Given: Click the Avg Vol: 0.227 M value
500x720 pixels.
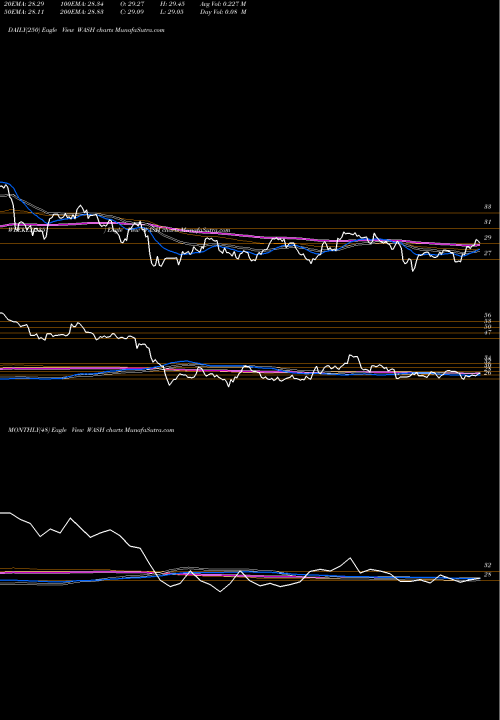Looking at the screenshot, I should (223, 4).
